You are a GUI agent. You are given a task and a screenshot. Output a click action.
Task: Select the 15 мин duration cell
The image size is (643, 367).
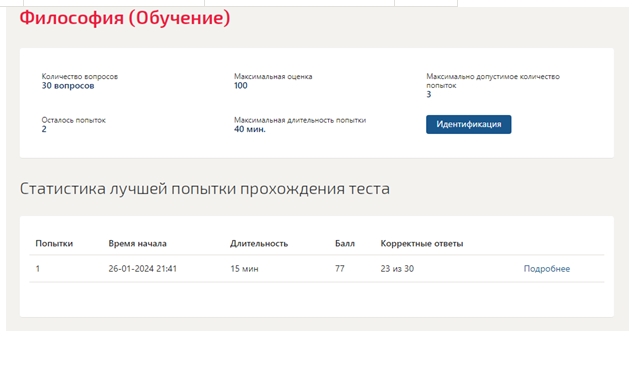click(244, 269)
